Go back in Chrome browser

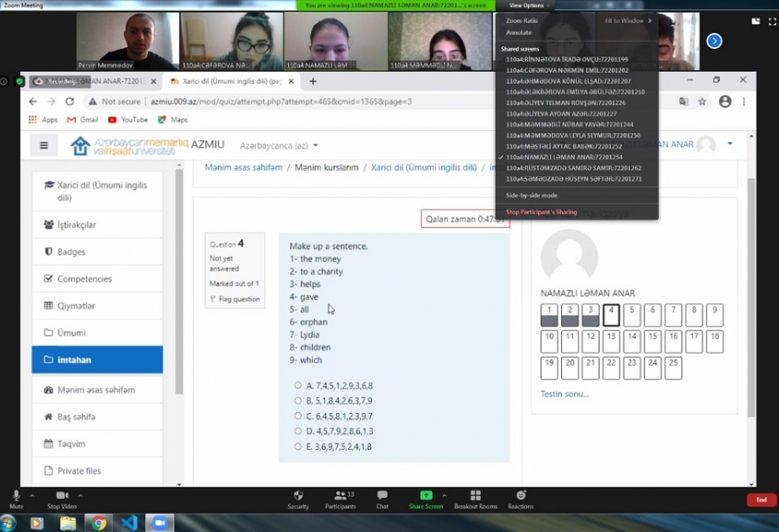[33, 101]
